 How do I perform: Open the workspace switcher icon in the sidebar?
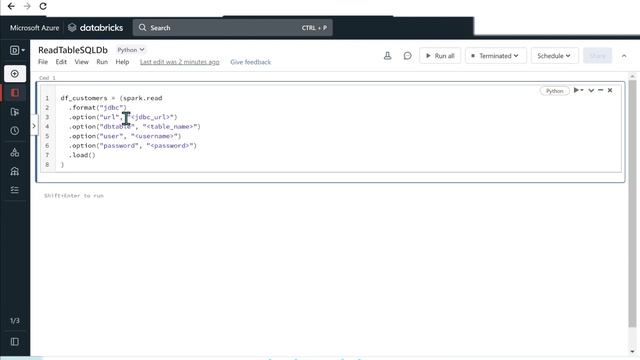[17, 50]
